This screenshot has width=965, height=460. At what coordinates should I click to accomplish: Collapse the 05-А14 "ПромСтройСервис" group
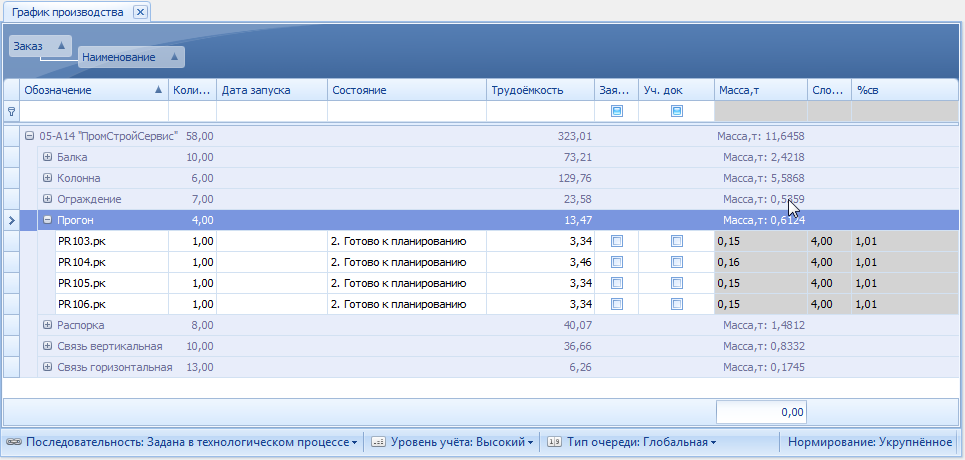click(29, 136)
